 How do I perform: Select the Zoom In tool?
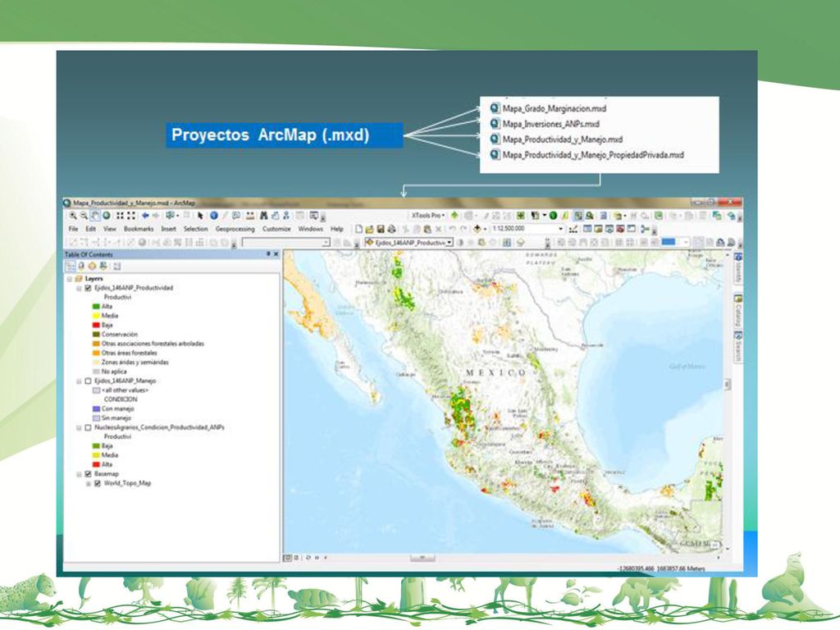73,216
